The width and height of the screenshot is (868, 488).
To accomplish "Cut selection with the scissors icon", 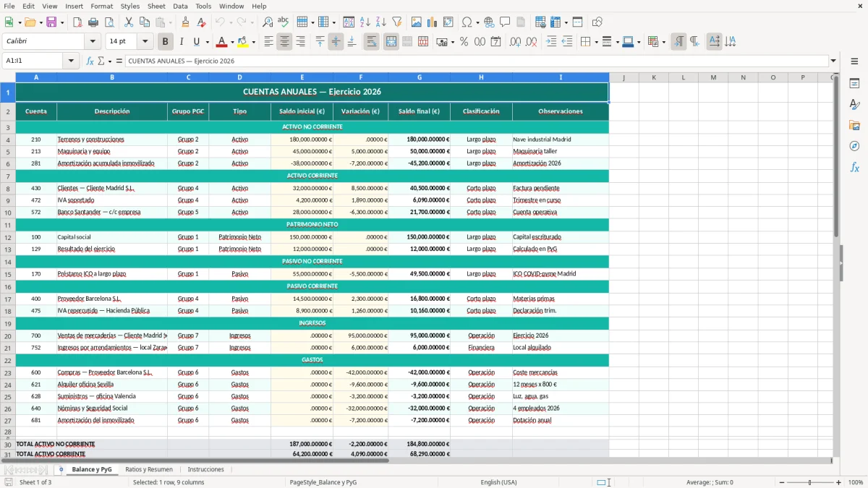I will coord(128,22).
